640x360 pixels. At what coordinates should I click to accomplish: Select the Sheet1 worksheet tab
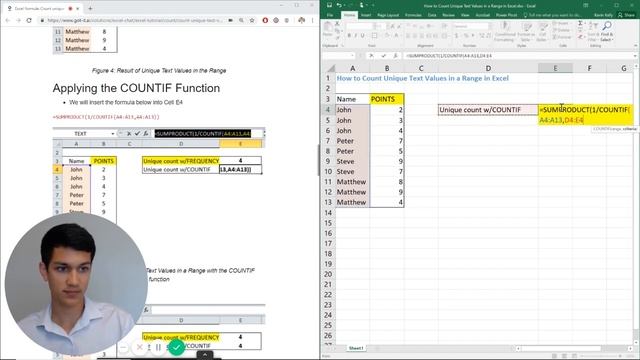[356, 348]
